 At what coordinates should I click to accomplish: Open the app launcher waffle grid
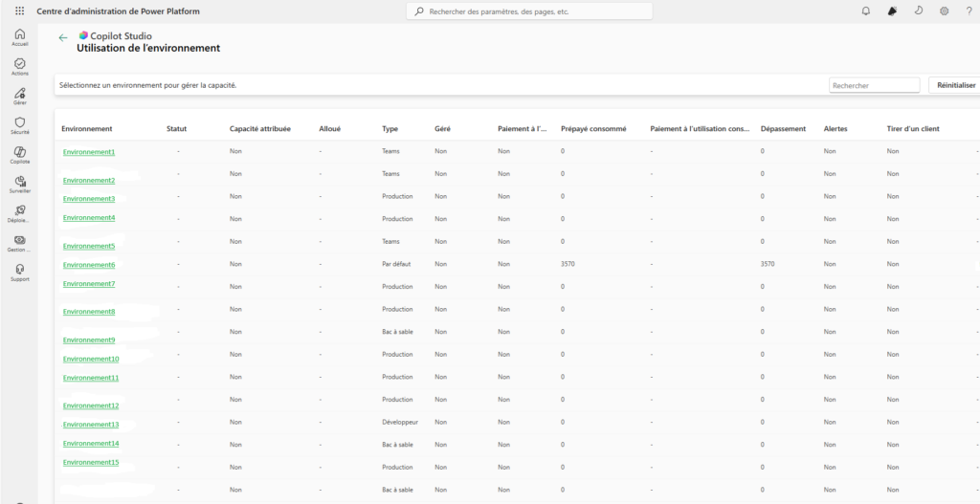click(19, 11)
